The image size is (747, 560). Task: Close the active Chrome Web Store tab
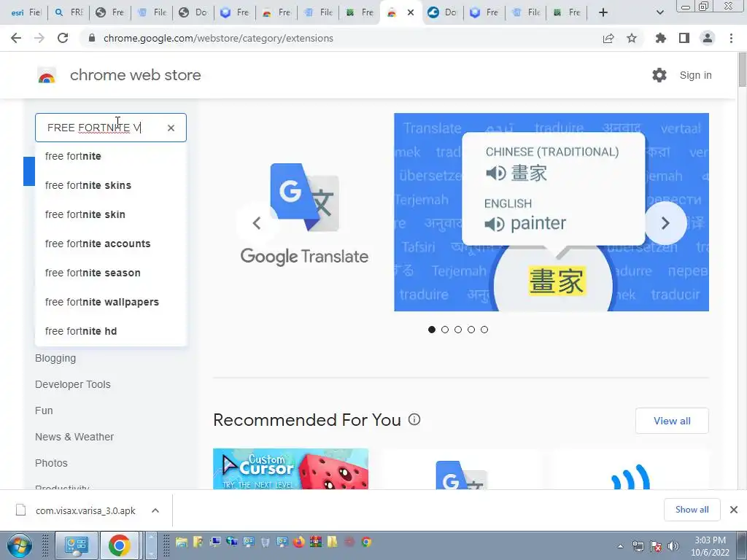411,13
